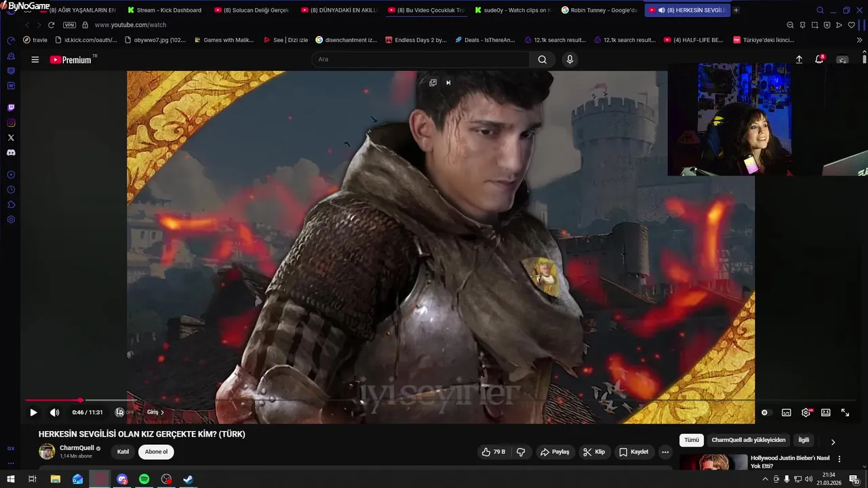Image resolution: width=868 pixels, height=488 pixels.
Task: Select 'CharmQuell adlı yükleyiciden' filter chip
Action: click(x=748, y=440)
